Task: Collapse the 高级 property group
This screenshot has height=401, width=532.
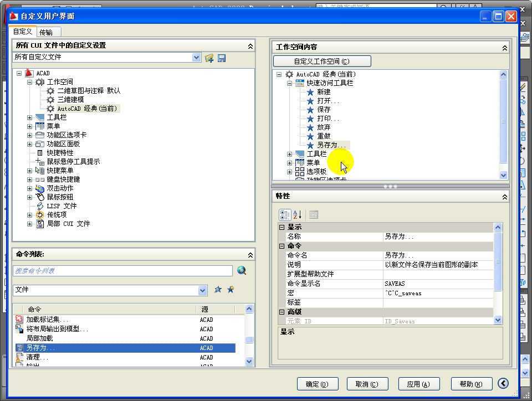Action: point(282,312)
